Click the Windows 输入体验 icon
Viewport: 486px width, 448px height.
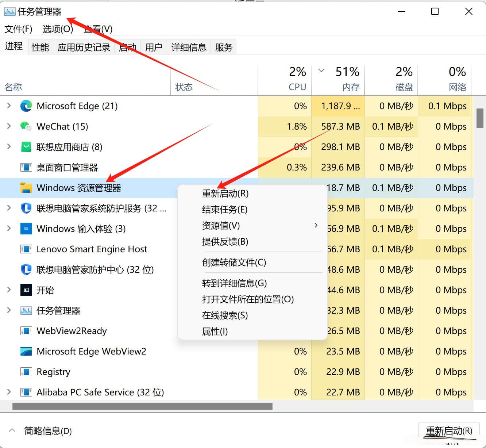tap(26, 229)
